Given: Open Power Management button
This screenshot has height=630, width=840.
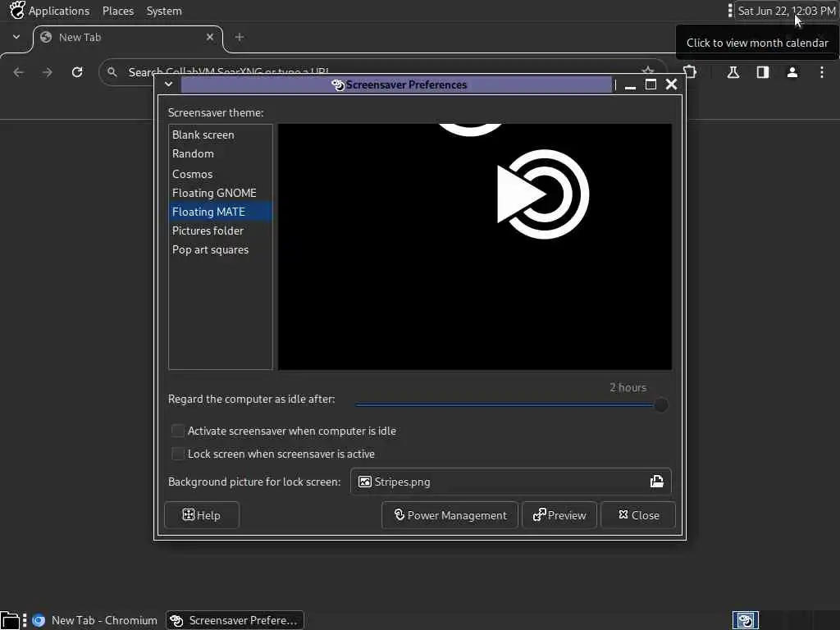Looking at the screenshot, I should click(450, 515).
